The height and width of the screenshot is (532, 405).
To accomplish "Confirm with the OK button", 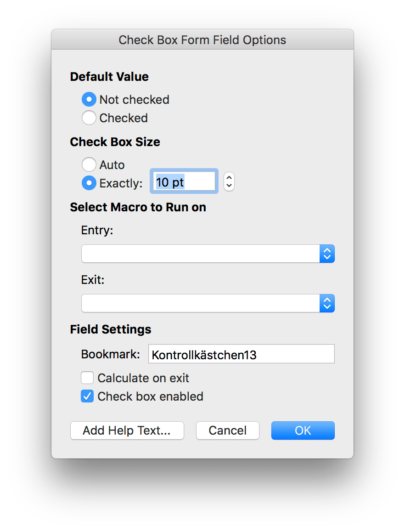I will tap(303, 430).
